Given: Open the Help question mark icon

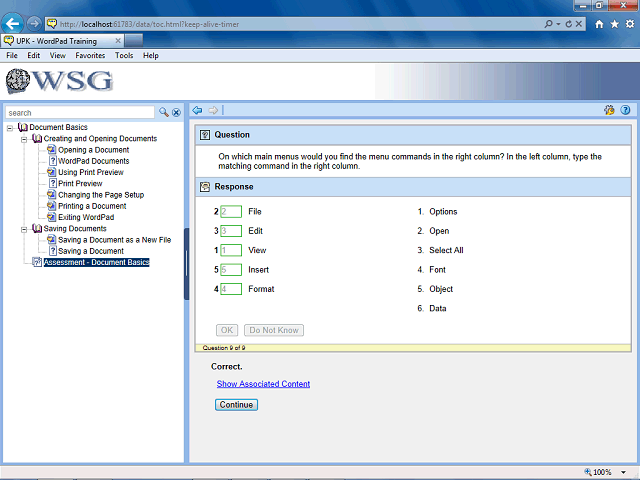Looking at the screenshot, I should (625, 110).
